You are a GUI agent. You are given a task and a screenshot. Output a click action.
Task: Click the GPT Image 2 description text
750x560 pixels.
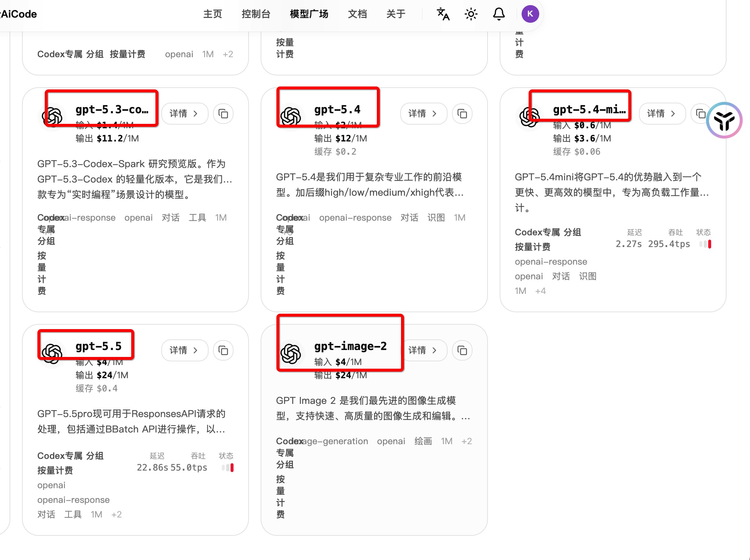[x=373, y=408]
